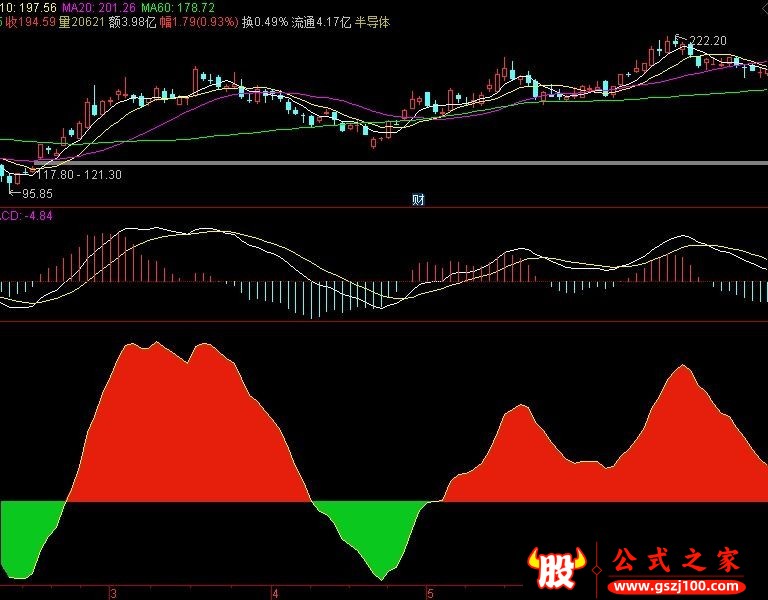
Task: Click the MA60: 178.72 indicator label
Action: 178,7
